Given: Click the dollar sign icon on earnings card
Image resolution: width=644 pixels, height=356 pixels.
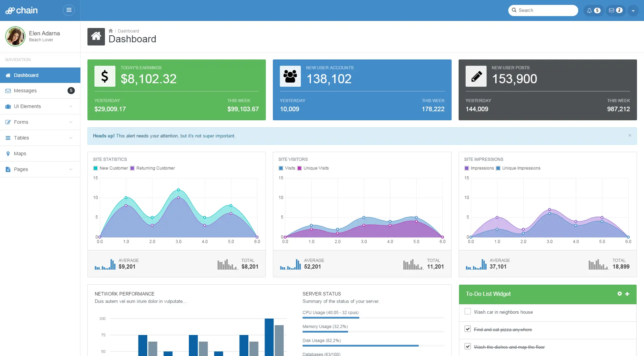Looking at the screenshot, I should tap(105, 76).
